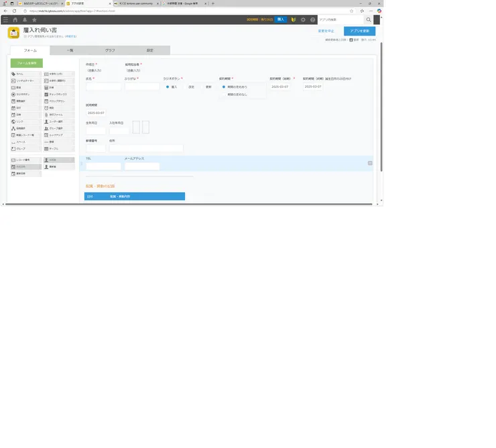Select the ユーザー選択 field in the palette
Viewport: 496px width, 448px height.
tap(58, 121)
